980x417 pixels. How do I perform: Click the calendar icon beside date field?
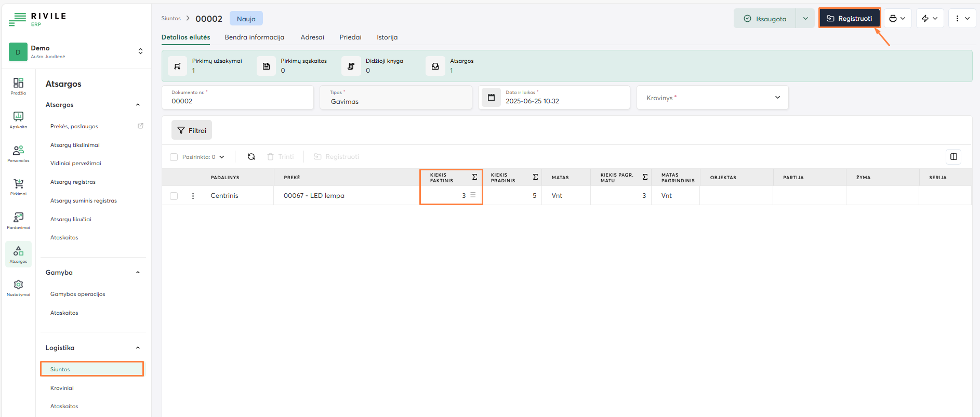pyautogui.click(x=491, y=98)
